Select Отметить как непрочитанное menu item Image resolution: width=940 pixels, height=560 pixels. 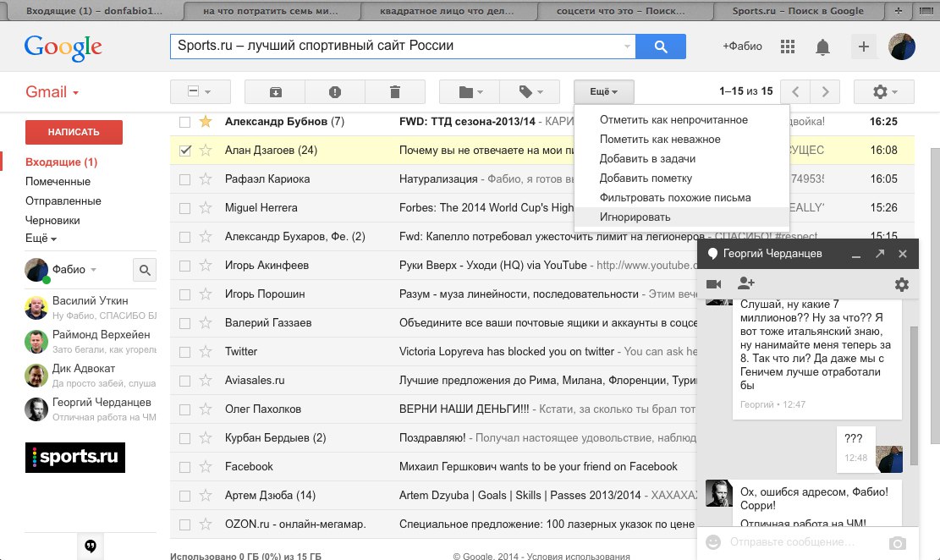pos(673,120)
